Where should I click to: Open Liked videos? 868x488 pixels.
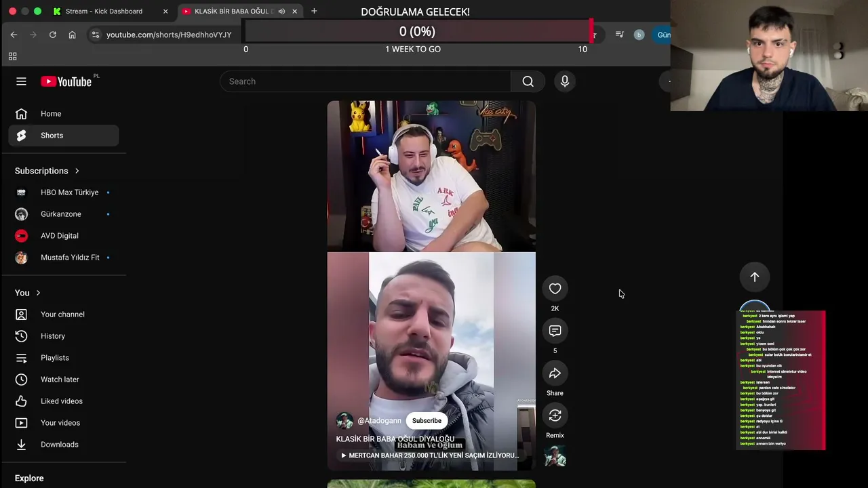click(64, 401)
